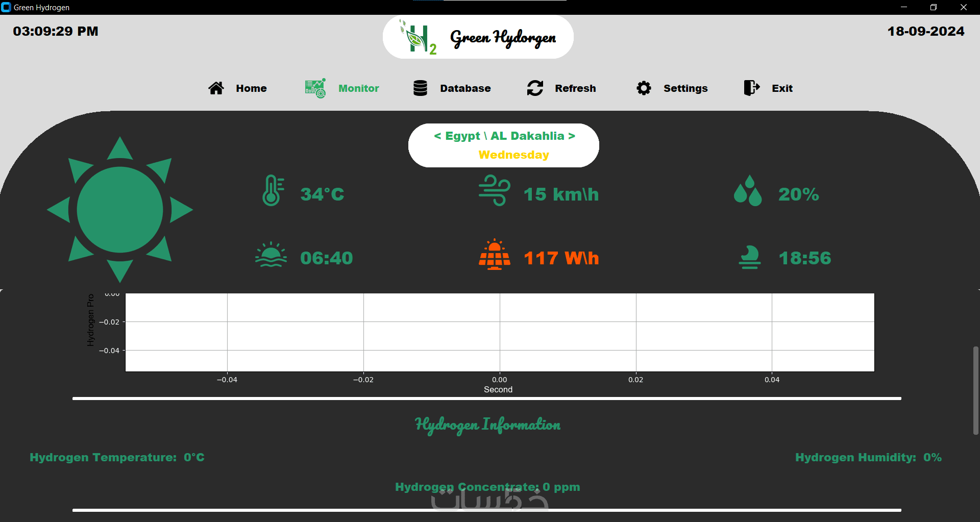Image resolution: width=980 pixels, height=522 pixels.
Task: Open the Settings gear icon
Action: [644, 88]
